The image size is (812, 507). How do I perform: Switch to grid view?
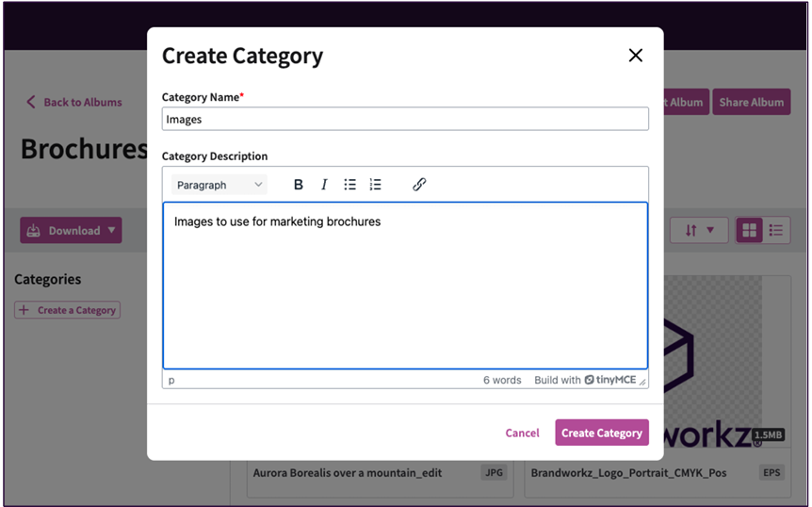pos(750,231)
